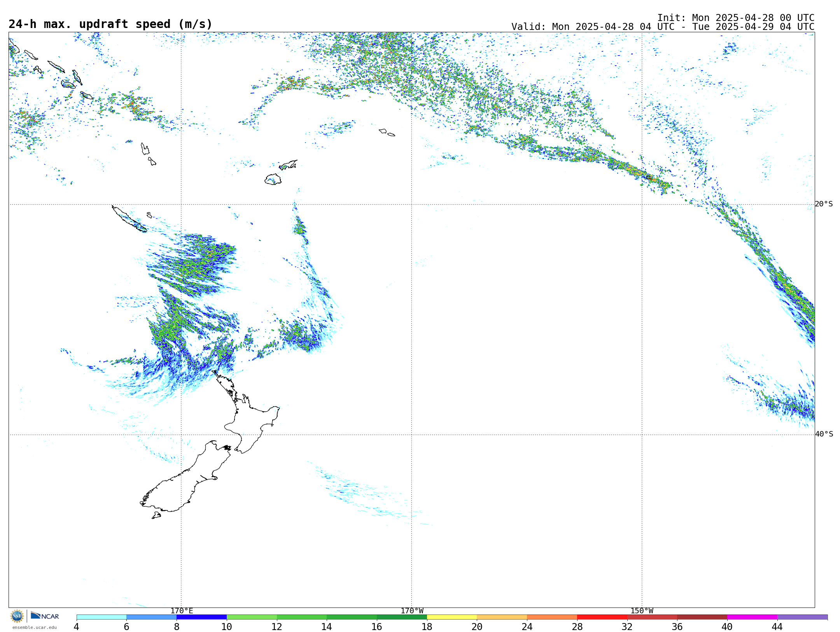Screen dimensions: 840x632
Task: Pick the light blue 6–8 colorbar segment
Action: point(152,617)
